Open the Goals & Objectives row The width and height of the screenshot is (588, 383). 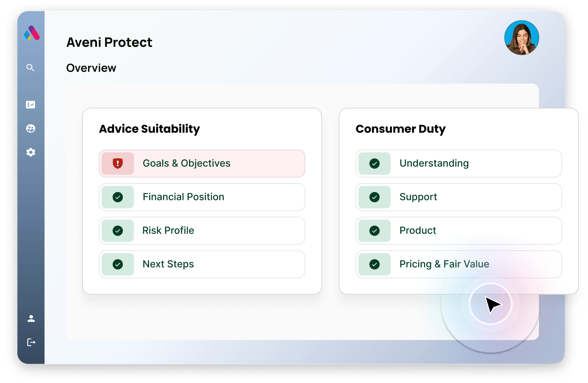[202, 163]
